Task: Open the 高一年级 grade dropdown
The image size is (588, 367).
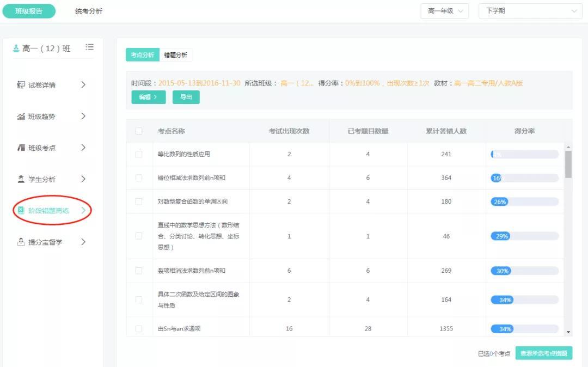Action: tap(444, 11)
